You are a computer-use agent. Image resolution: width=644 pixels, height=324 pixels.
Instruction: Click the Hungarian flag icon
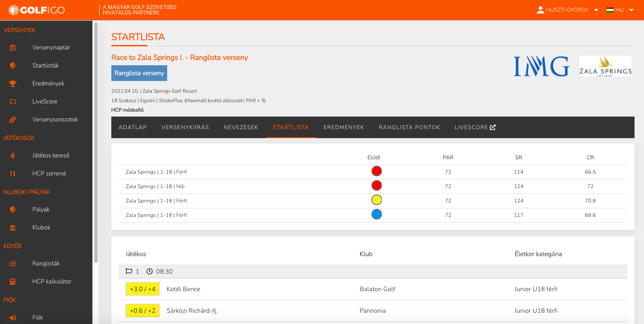coord(610,10)
